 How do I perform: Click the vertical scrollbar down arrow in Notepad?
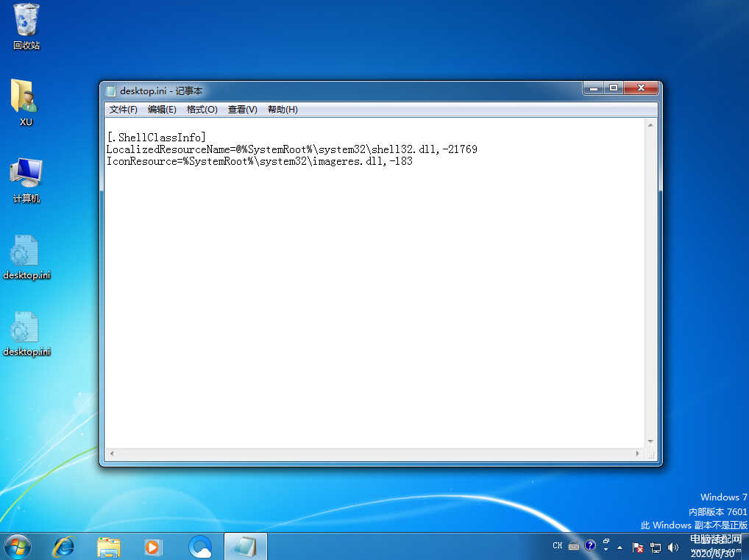(650, 442)
